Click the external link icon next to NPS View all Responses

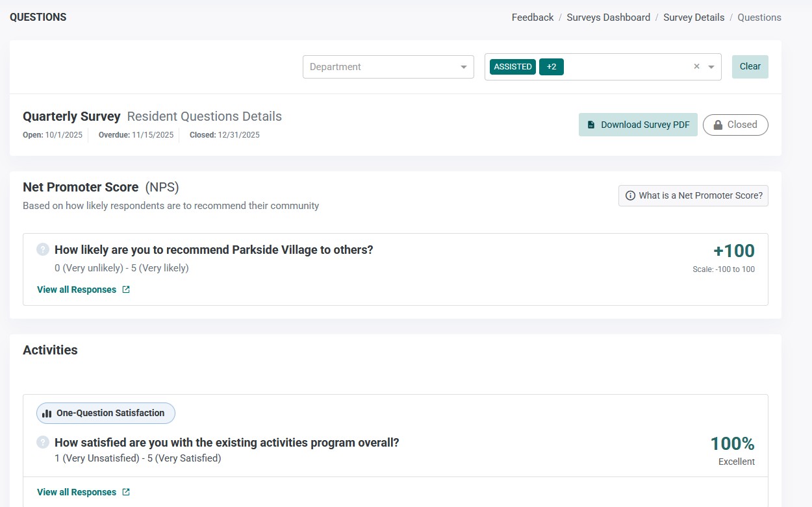point(126,290)
